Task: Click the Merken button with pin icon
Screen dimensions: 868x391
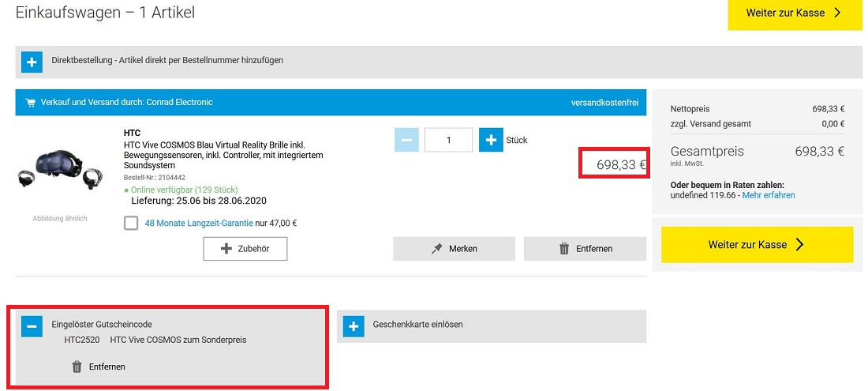Action: coord(454,249)
